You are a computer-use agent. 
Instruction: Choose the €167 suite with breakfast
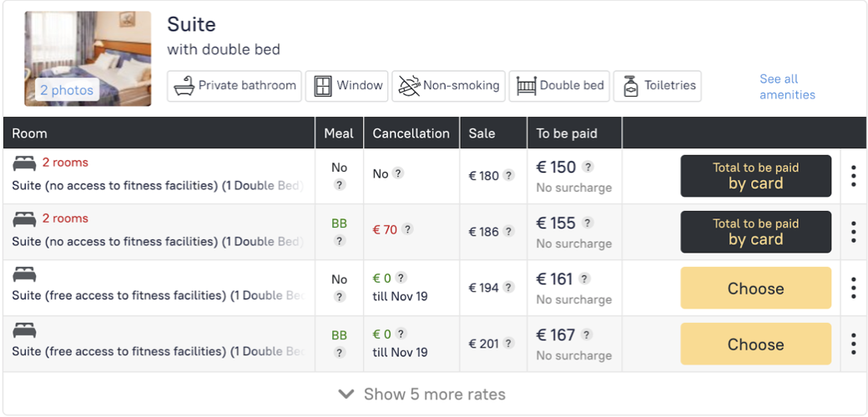tap(755, 344)
